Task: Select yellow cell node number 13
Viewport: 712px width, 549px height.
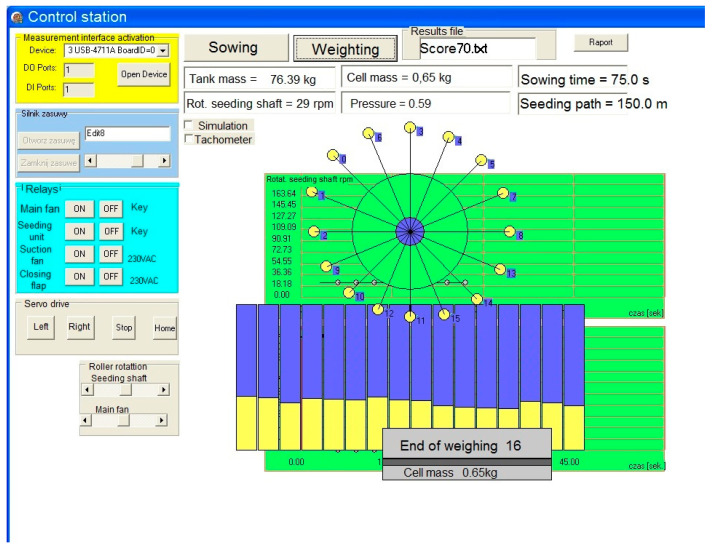Action: click(499, 270)
